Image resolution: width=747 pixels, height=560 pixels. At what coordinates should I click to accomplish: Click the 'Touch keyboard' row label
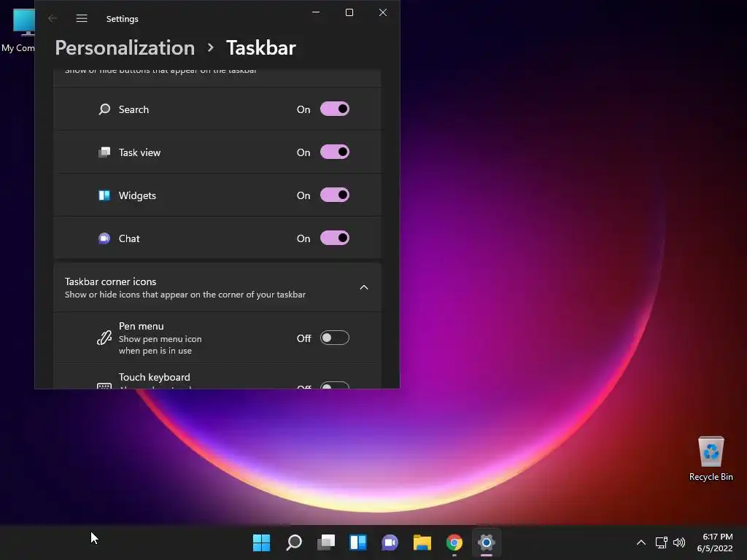[155, 377]
